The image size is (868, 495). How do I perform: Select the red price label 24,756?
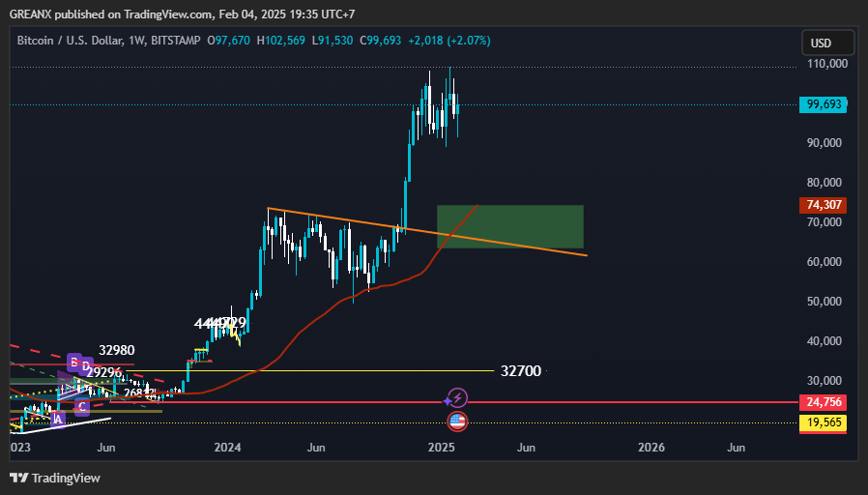coord(823,402)
